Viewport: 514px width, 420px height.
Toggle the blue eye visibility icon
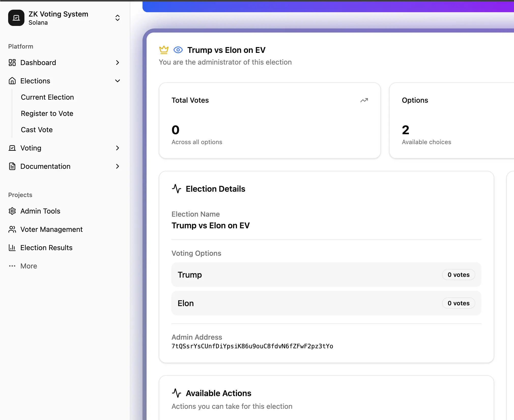[x=178, y=50]
